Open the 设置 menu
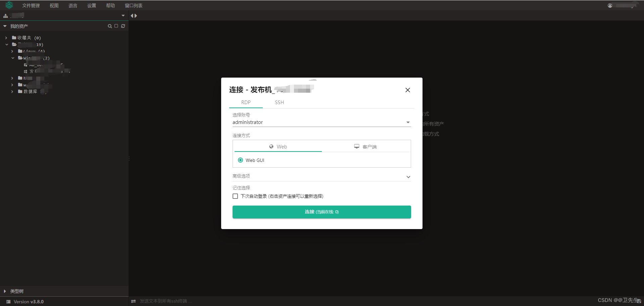The width and height of the screenshot is (644, 306). (x=91, y=5)
